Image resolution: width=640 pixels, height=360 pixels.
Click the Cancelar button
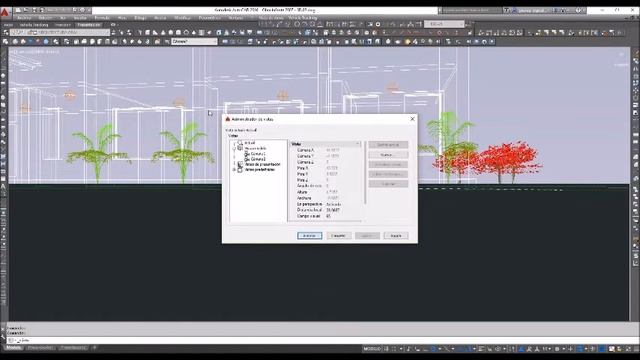(x=338, y=236)
